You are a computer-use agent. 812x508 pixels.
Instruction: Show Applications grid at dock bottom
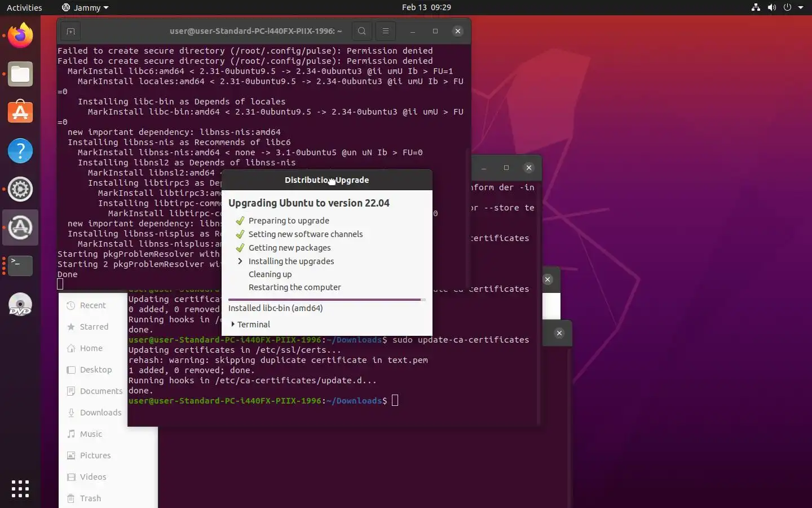20,489
